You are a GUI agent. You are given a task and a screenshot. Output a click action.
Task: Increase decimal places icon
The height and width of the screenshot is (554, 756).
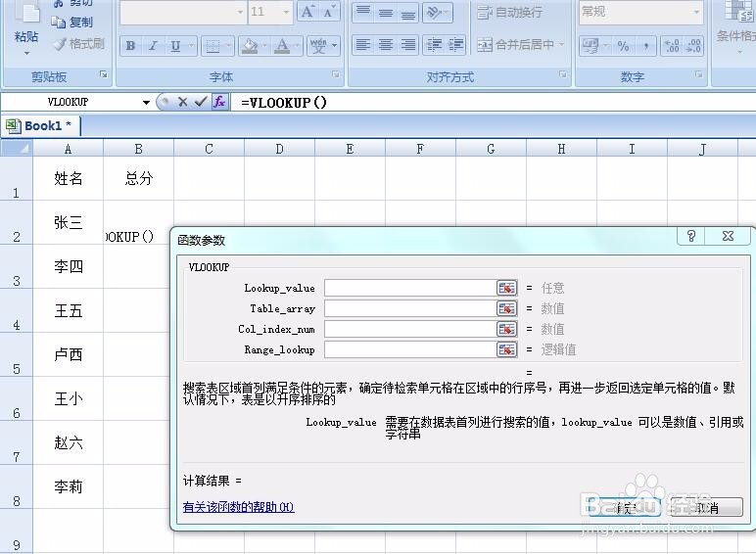672,46
